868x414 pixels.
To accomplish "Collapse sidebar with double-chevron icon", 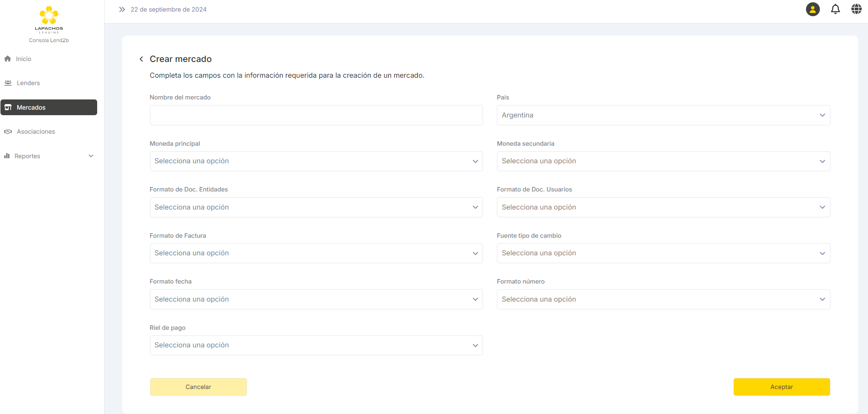I will (122, 9).
